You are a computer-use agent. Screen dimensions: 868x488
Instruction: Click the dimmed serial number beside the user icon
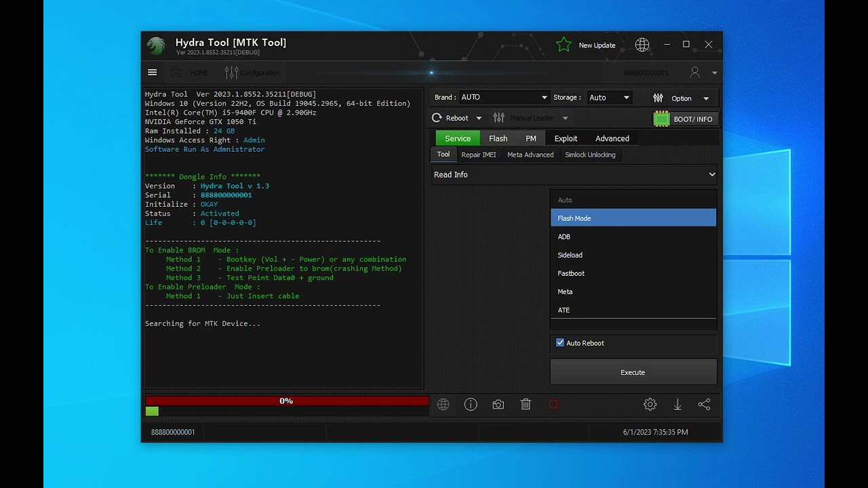[646, 73]
